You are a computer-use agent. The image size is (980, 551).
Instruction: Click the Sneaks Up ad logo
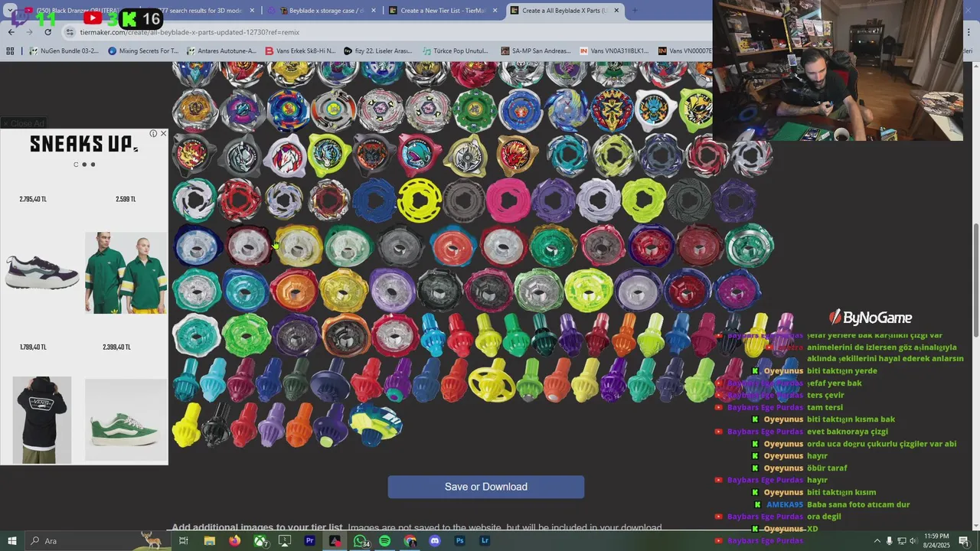coord(84,144)
